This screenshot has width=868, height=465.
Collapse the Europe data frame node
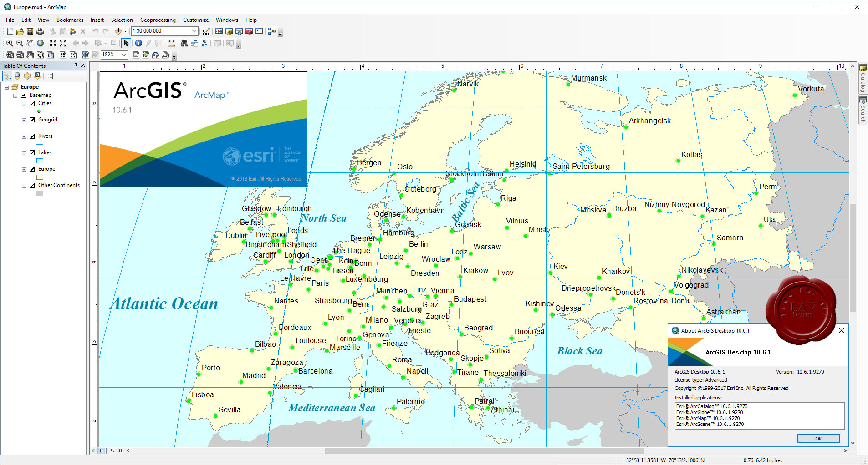coord(6,87)
